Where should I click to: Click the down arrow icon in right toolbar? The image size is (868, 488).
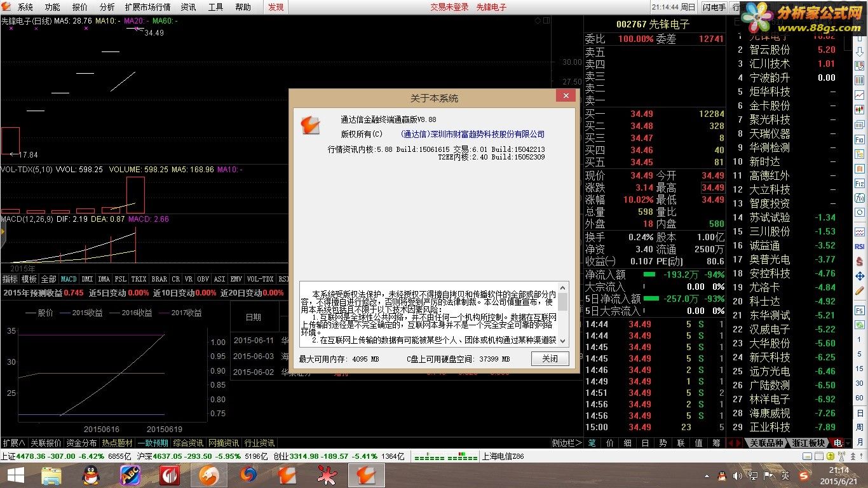pos(859,51)
